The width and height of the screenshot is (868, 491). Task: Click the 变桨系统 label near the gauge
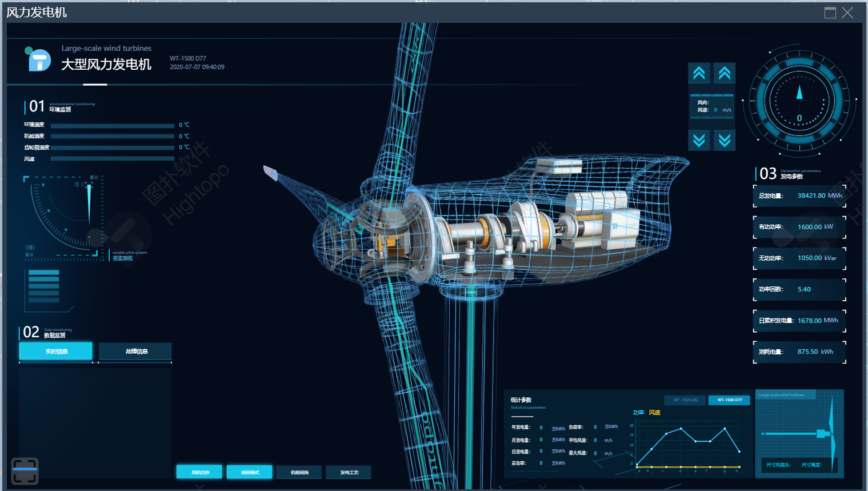(122, 258)
